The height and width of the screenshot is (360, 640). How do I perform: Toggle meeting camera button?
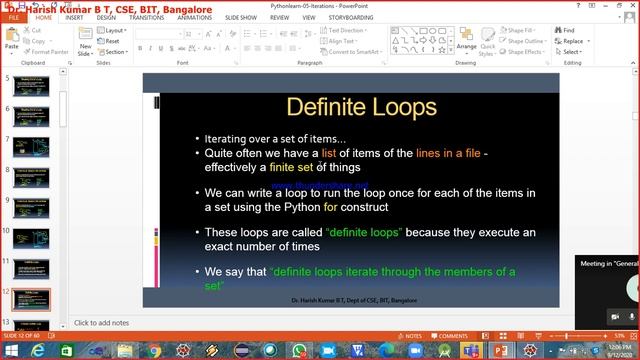pos(615,317)
